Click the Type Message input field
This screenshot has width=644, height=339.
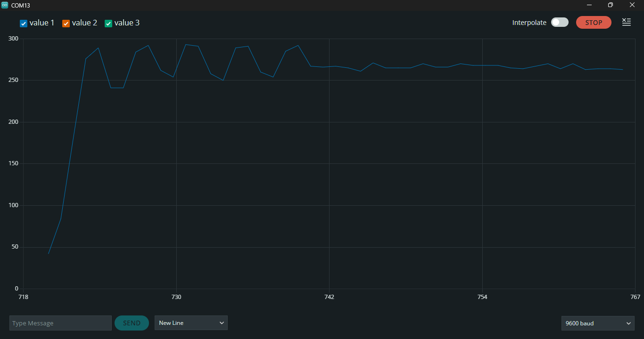click(x=60, y=323)
